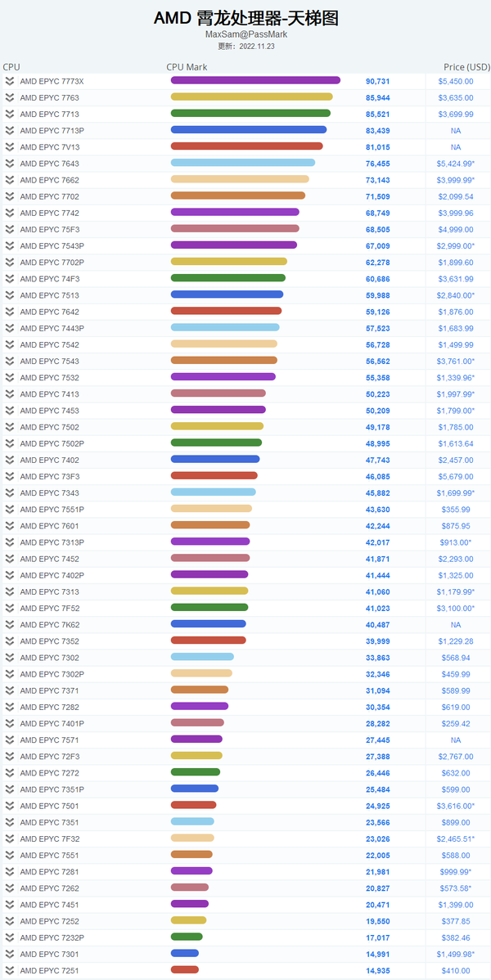Open the AMD EPYC 7302P link

pos(52,674)
